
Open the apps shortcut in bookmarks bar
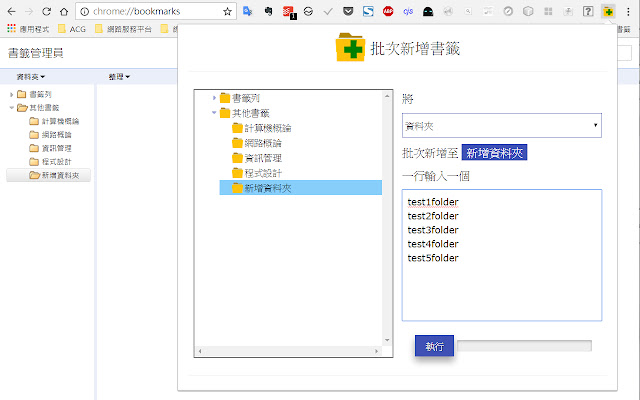click(28, 29)
